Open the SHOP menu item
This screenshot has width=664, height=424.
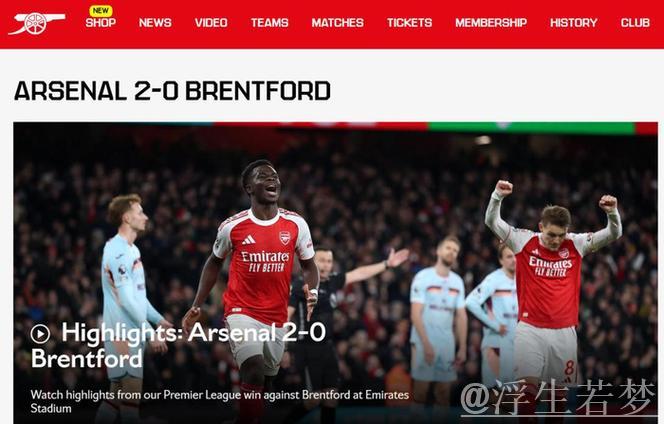101,23
